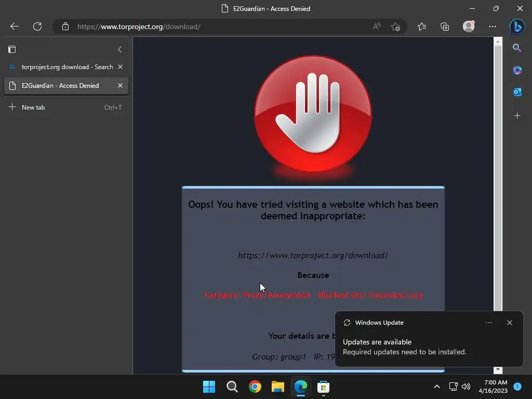Open Microsoft 365 in the sidebar
532x399 pixels.
click(x=517, y=70)
